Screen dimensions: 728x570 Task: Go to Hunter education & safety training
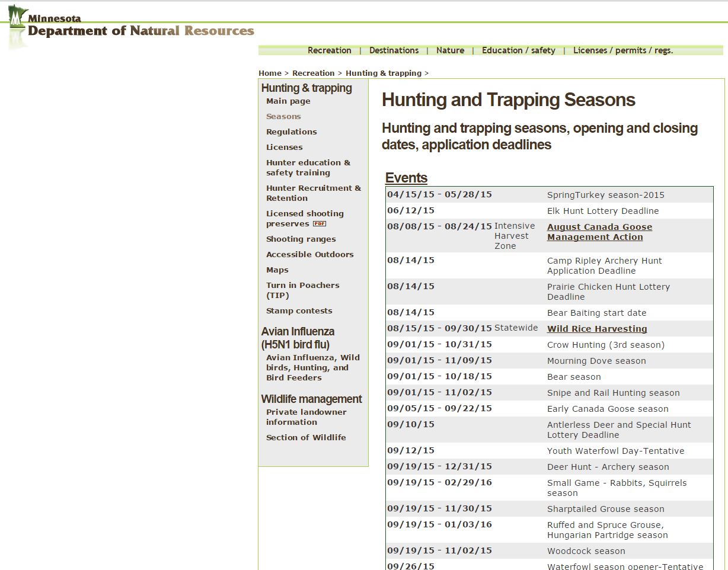308,168
